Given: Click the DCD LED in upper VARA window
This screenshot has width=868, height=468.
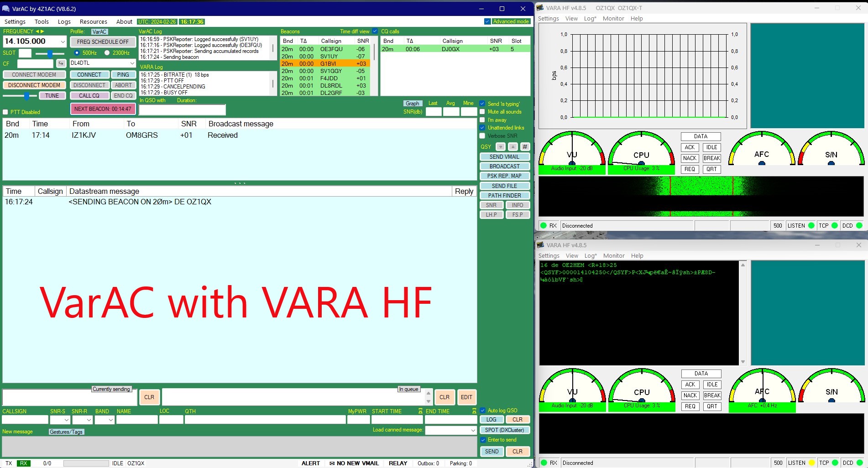Looking at the screenshot, I should pos(859,225).
